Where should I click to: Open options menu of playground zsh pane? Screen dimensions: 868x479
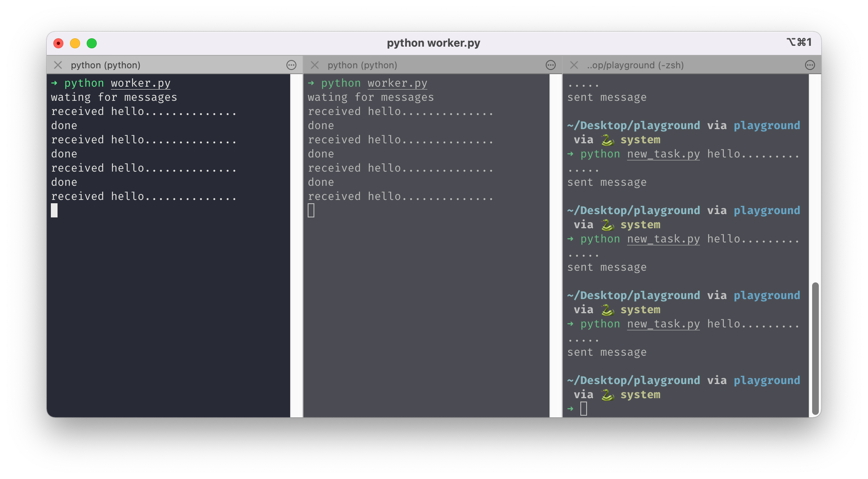[810, 65]
